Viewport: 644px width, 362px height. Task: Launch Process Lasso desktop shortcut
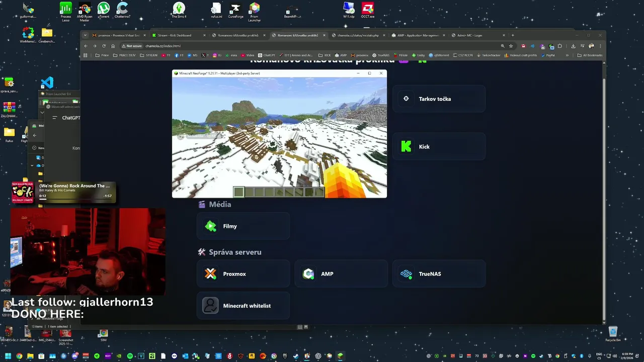click(66, 12)
